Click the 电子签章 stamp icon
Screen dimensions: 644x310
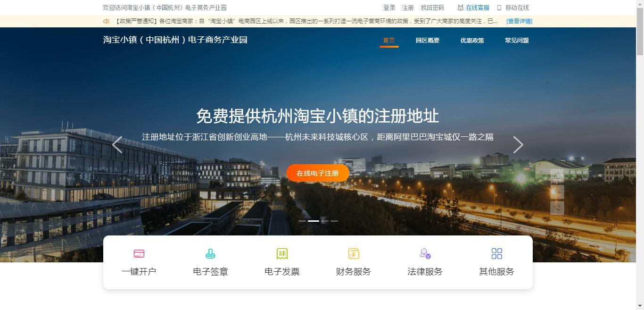point(210,253)
